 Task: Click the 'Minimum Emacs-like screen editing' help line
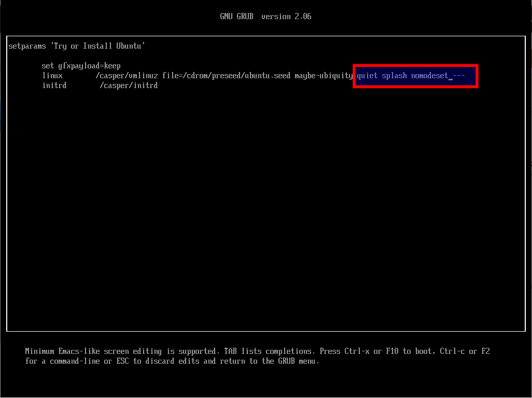[258, 351]
